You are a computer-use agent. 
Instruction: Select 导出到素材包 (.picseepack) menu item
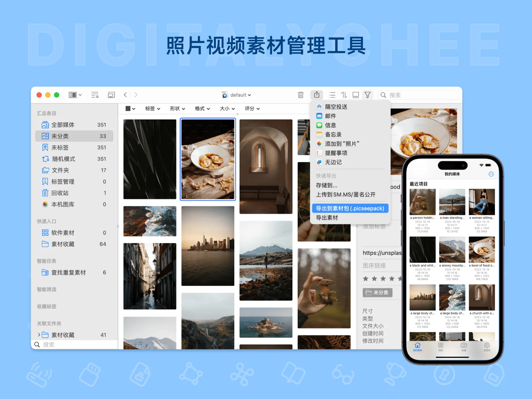(350, 208)
